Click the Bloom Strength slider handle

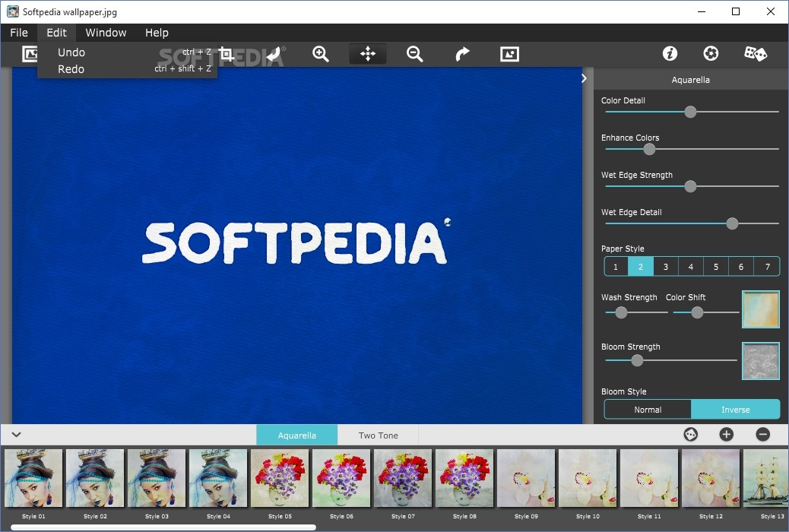(x=637, y=360)
